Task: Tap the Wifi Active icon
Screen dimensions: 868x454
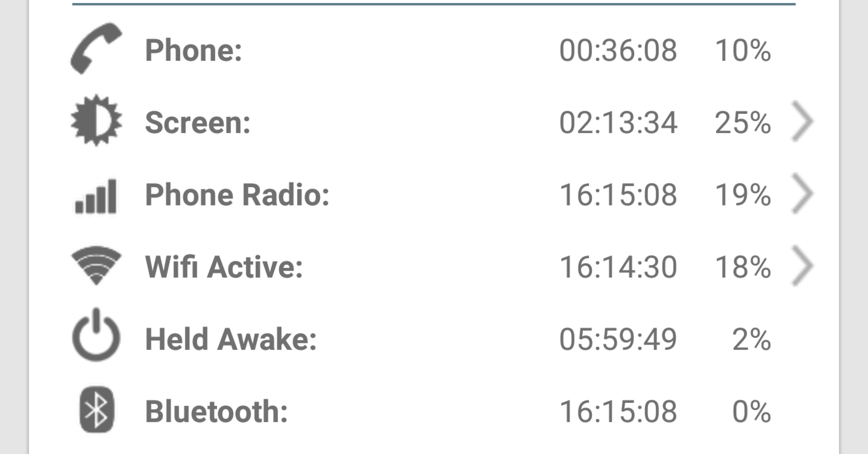Action: tap(96, 265)
